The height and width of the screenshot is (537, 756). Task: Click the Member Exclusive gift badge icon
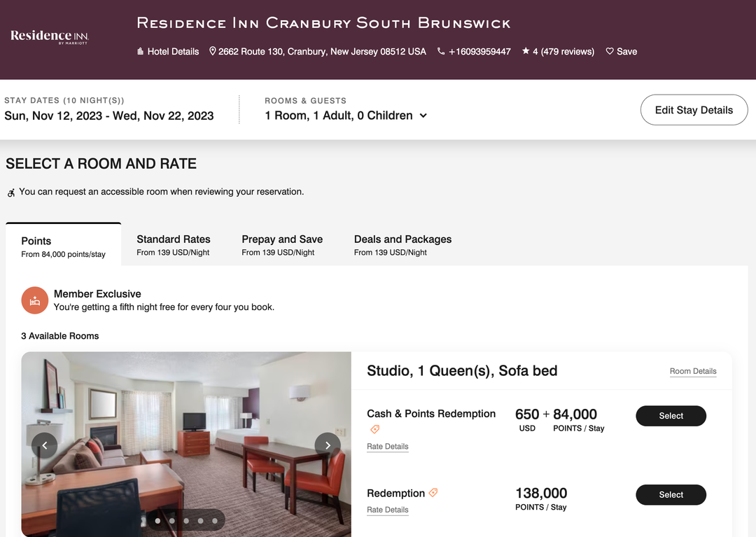35,299
